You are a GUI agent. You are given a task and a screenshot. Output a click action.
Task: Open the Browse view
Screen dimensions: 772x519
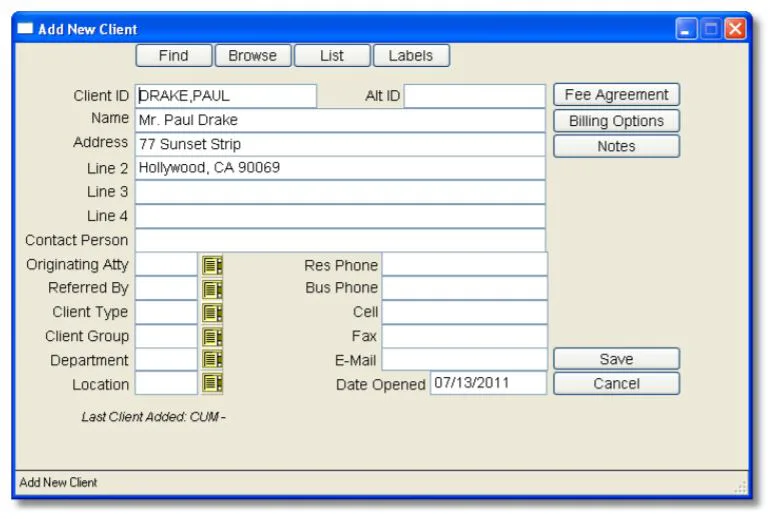point(253,56)
